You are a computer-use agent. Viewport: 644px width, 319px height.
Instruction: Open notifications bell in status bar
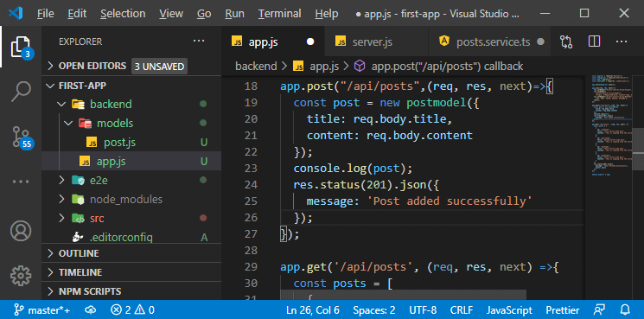pos(625,310)
